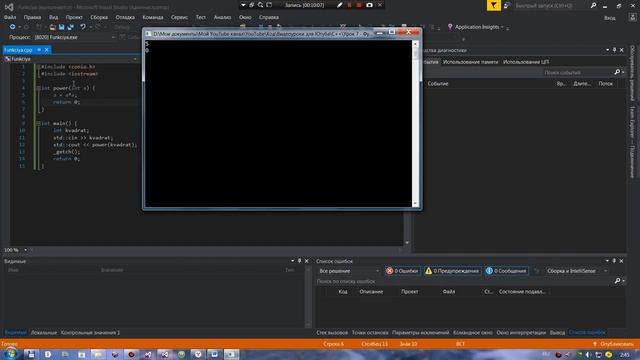Image resolution: width=640 pixels, height=360 pixels.
Task: Toggle auto-hide pin on the Список ошибок panel
Action: coord(614,261)
